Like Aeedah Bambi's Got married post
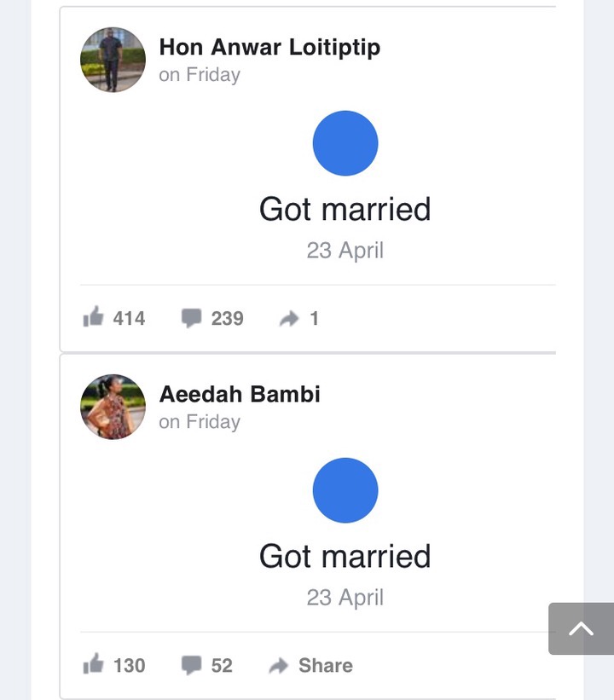 (x=93, y=664)
